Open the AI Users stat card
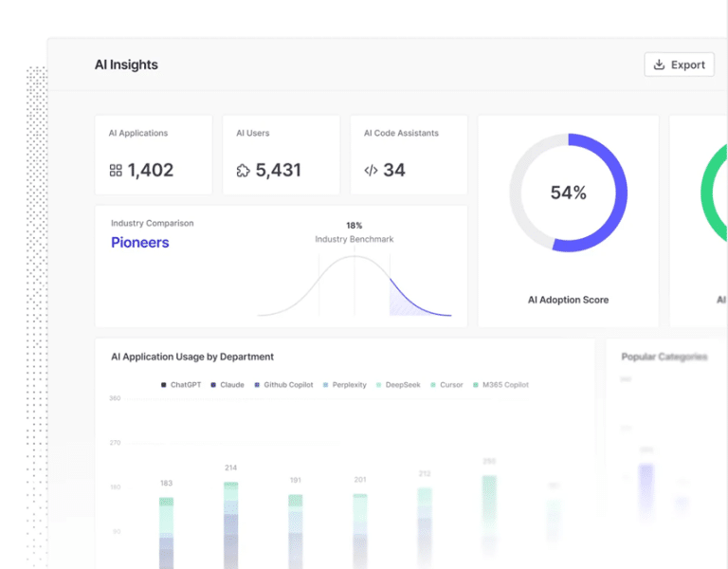The width and height of the screenshot is (728, 569). pyautogui.click(x=281, y=156)
